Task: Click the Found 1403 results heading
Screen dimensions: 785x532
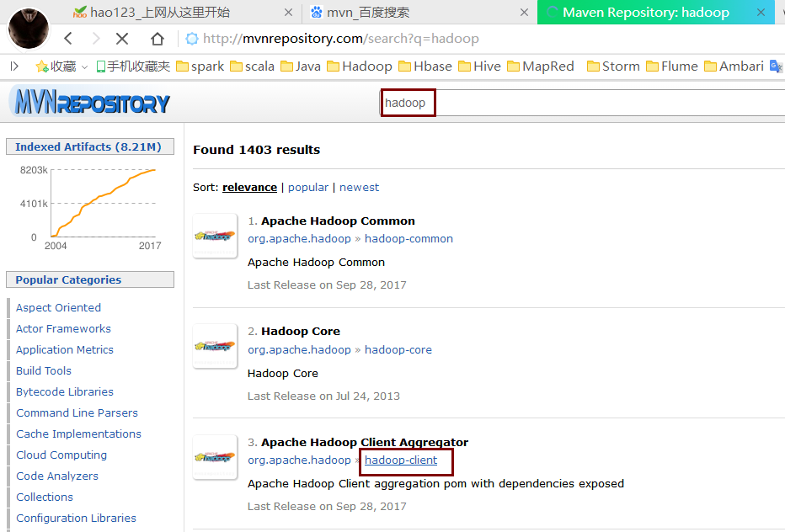Action: click(x=256, y=150)
